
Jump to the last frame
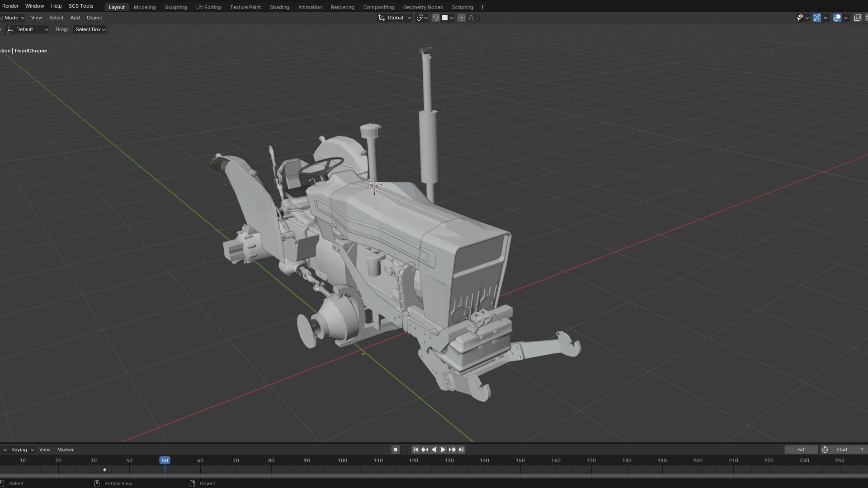coord(461,450)
